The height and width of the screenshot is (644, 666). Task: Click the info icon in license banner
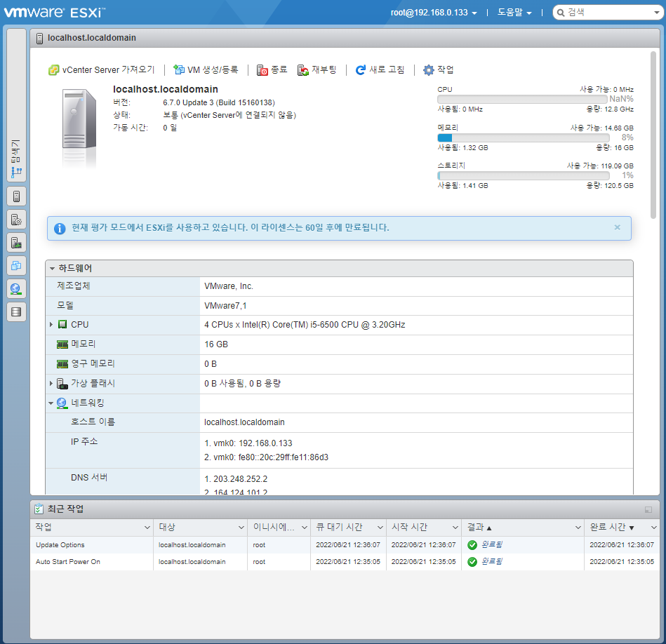pyautogui.click(x=60, y=229)
